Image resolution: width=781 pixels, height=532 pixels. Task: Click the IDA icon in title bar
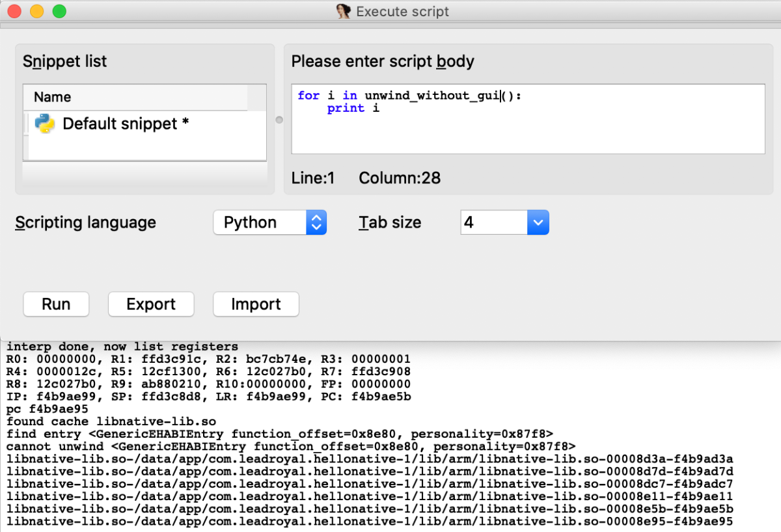pos(343,11)
